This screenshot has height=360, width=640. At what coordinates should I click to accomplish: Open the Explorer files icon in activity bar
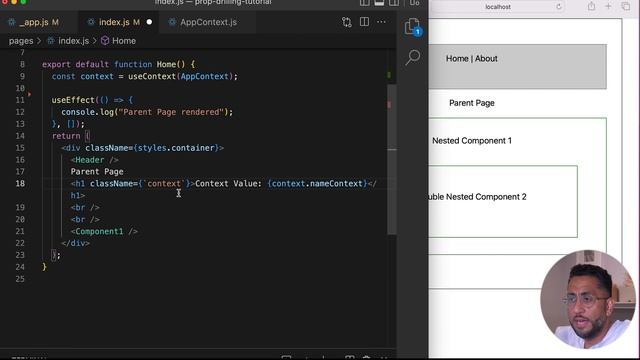[412, 27]
